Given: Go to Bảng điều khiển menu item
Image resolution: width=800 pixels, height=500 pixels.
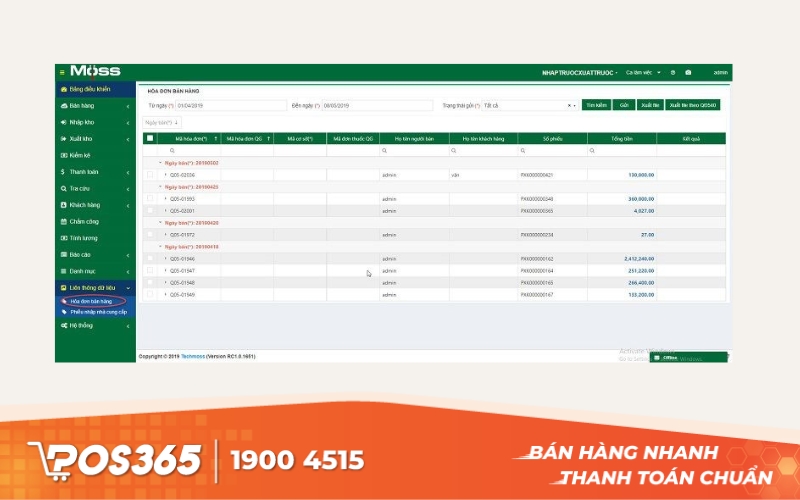Looking at the screenshot, I should (95, 89).
